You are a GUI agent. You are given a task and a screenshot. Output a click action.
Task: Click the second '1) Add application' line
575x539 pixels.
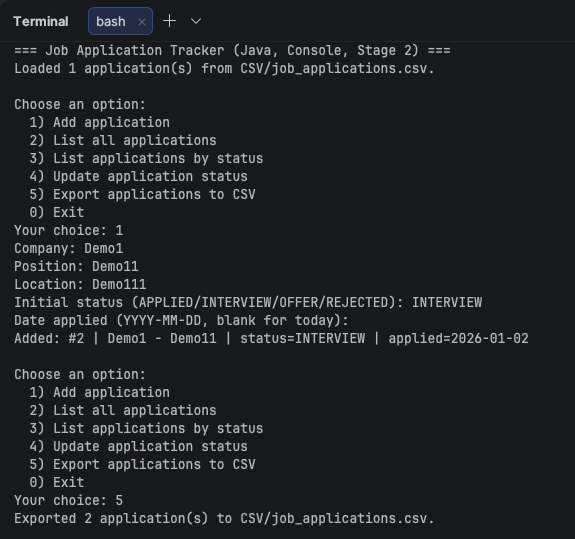(99, 392)
